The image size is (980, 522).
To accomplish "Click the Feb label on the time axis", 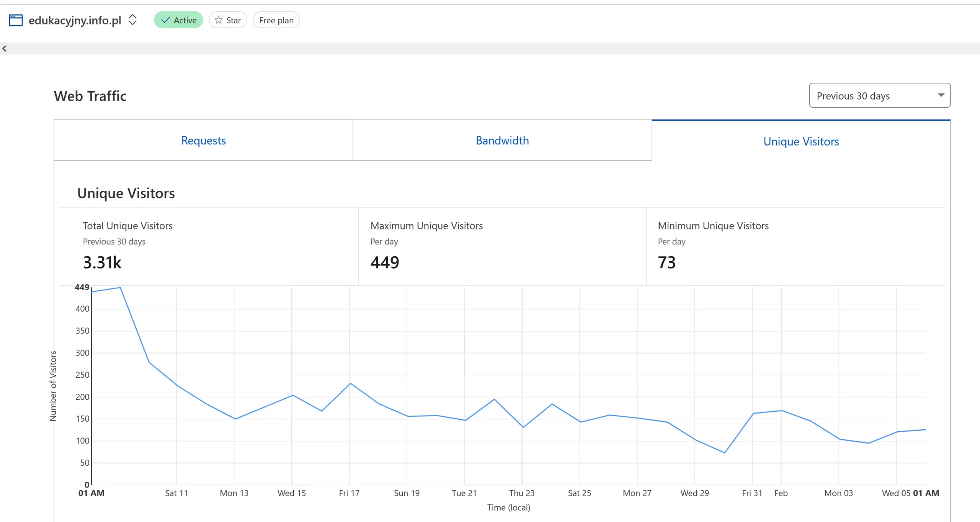I will [781, 493].
